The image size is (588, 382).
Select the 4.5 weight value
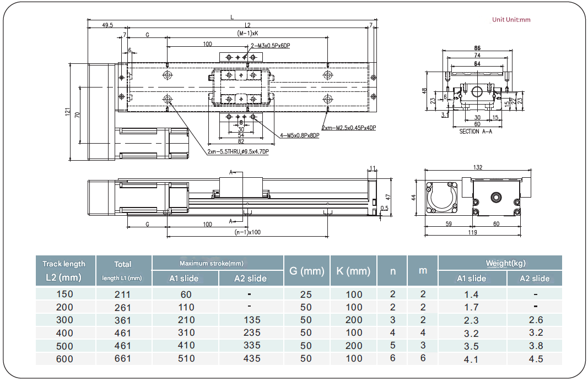point(535,359)
